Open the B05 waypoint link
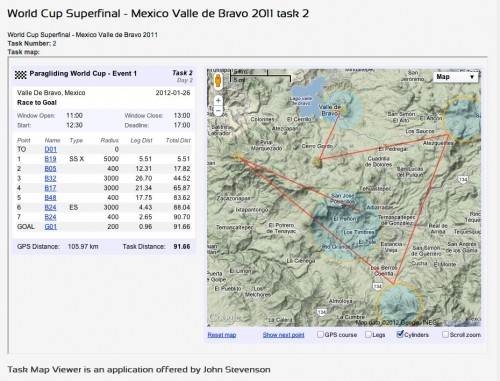500x381 pixels. click(50, 169)
